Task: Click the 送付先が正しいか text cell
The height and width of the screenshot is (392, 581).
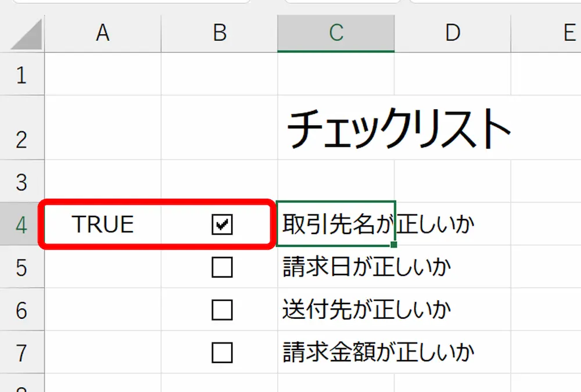Action: coord(336,310)
